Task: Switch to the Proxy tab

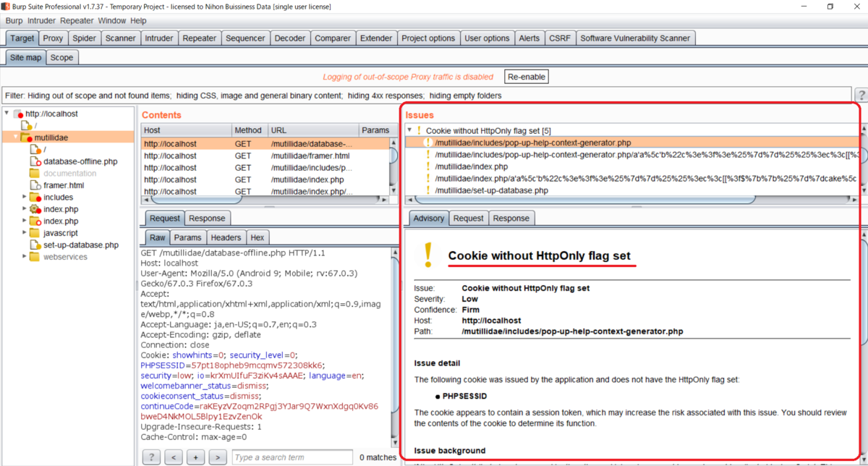Action: coord(53,38)
